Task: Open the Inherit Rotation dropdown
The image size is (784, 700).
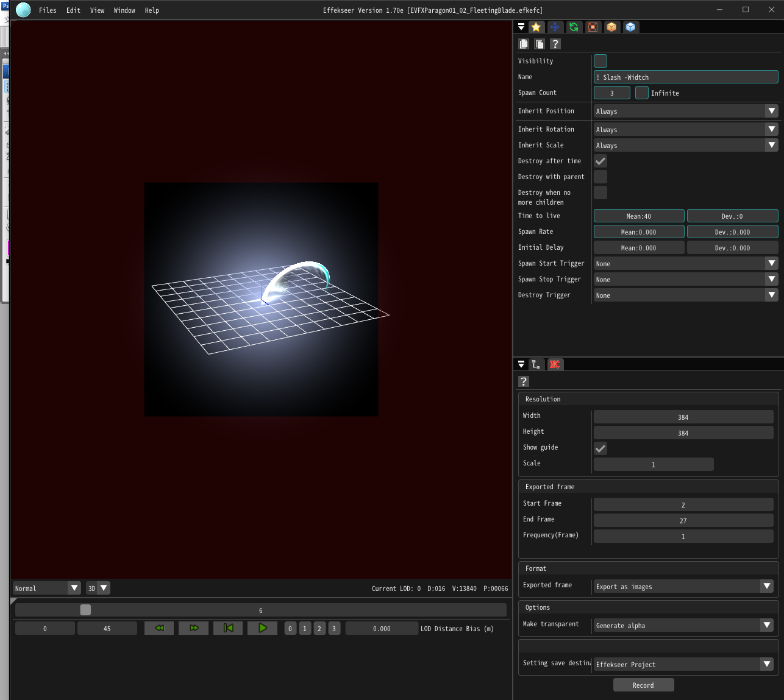Action: [x=686, y=129]
